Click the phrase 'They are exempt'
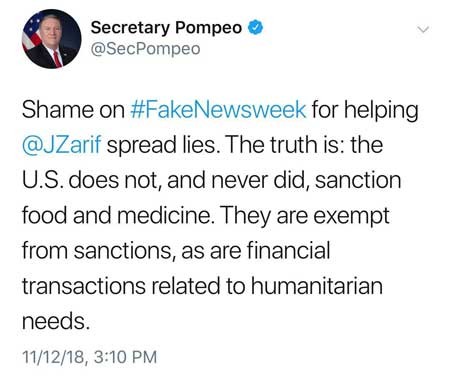 [304, 217]
